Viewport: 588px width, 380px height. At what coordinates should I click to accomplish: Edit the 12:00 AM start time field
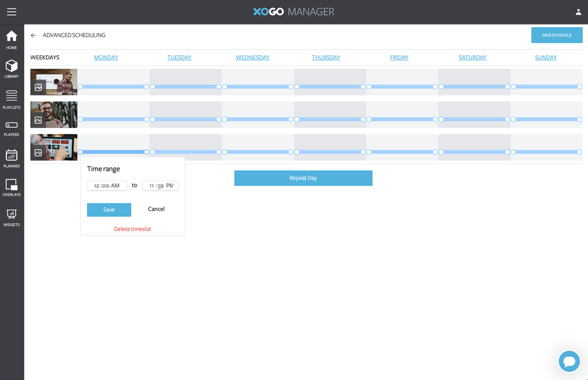107,185
